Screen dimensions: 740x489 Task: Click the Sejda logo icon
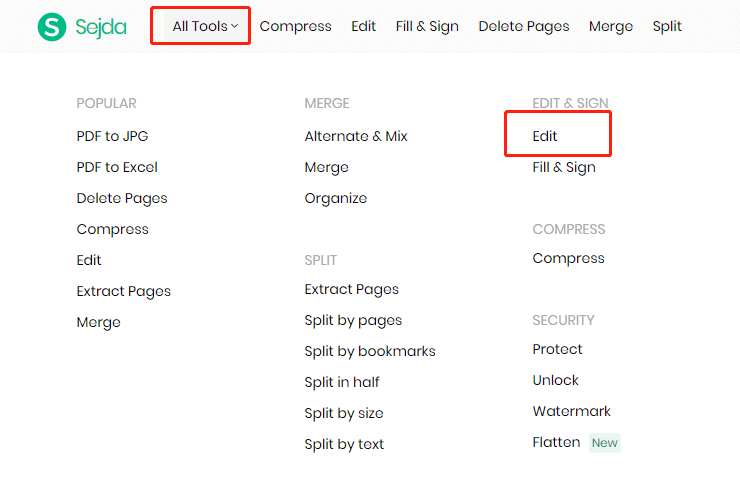coord(51,27)
